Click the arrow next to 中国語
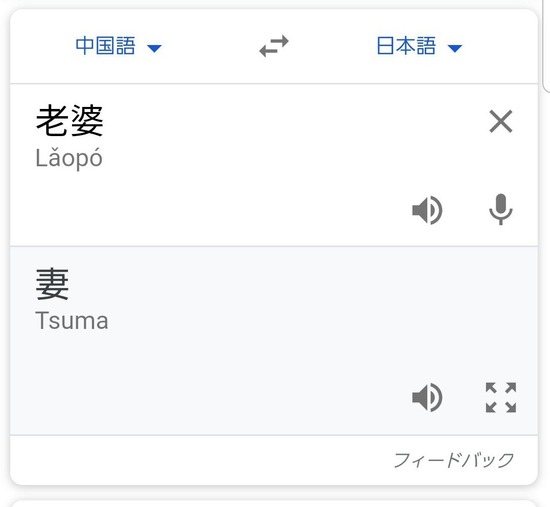Image resolution: width=550 pixels, height=507 pixels. [154, 48]
